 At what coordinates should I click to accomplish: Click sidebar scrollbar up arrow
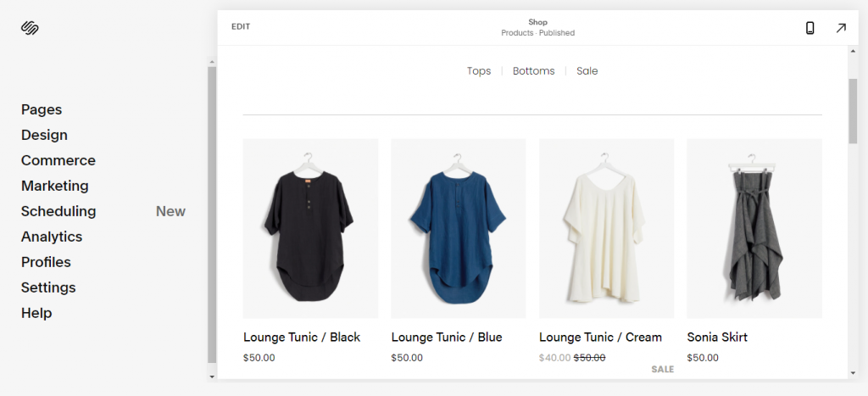point(212,60)
